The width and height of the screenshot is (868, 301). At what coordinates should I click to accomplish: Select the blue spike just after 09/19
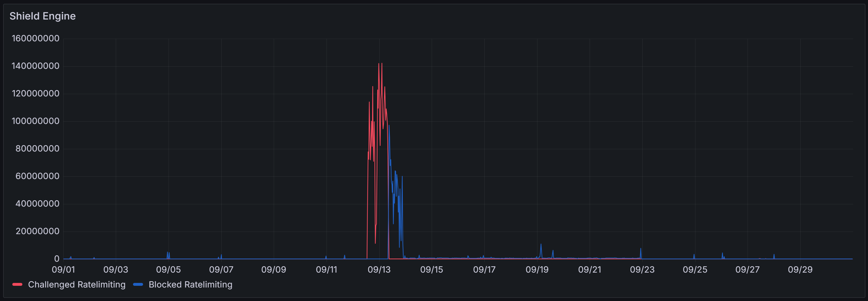(541, 245)
